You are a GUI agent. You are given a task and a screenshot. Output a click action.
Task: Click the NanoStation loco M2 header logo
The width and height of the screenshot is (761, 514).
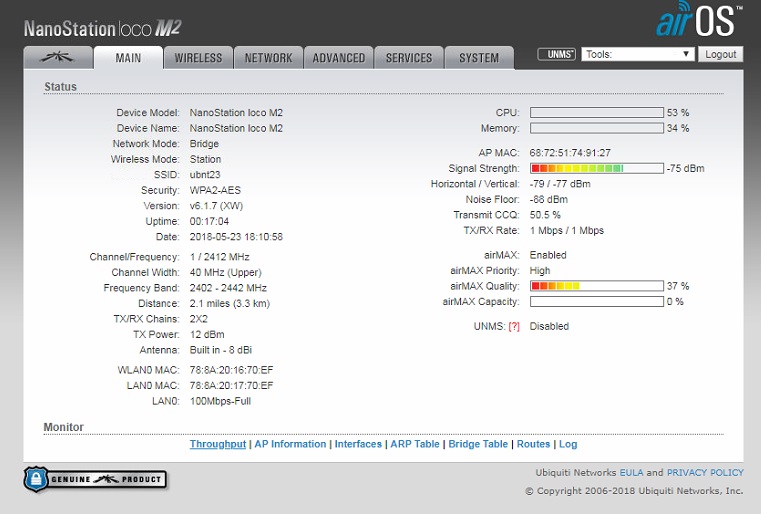coord(102,28)
